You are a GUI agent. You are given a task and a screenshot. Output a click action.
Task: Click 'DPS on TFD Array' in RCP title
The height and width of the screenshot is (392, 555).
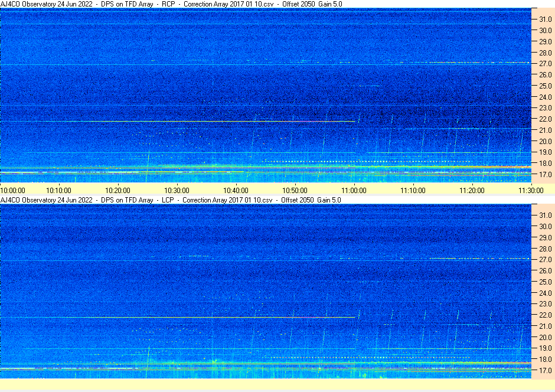coord(127,4)
